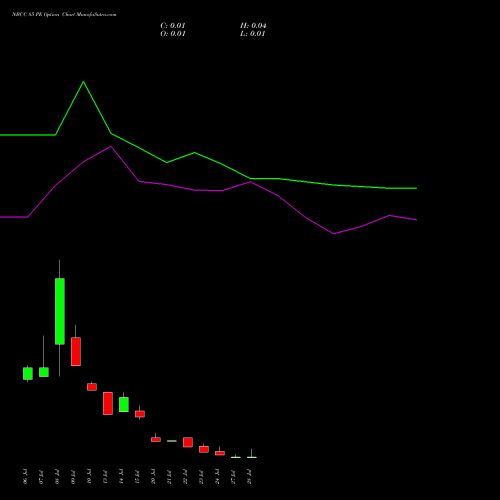This screenshot has width=500, height=500.
Task: Select the open value "O: 0.01"
Action: pos(173,34)
